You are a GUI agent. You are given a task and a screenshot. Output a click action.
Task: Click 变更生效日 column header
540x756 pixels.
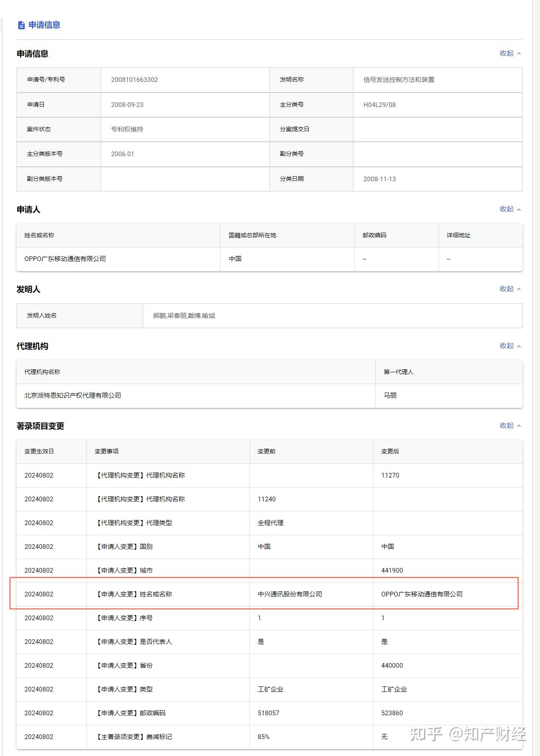[x=39, y=451]
